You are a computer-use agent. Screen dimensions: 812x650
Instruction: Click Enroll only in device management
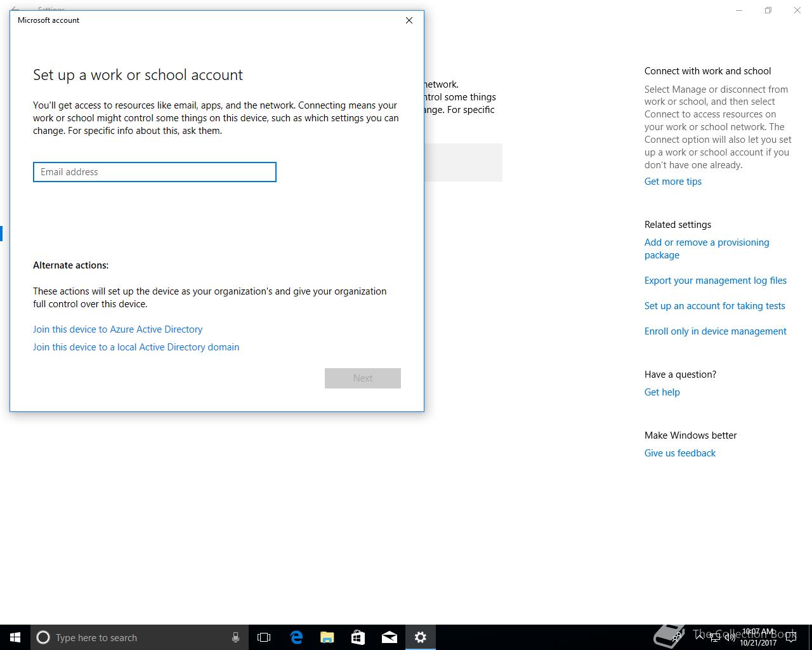pos(716,331)
